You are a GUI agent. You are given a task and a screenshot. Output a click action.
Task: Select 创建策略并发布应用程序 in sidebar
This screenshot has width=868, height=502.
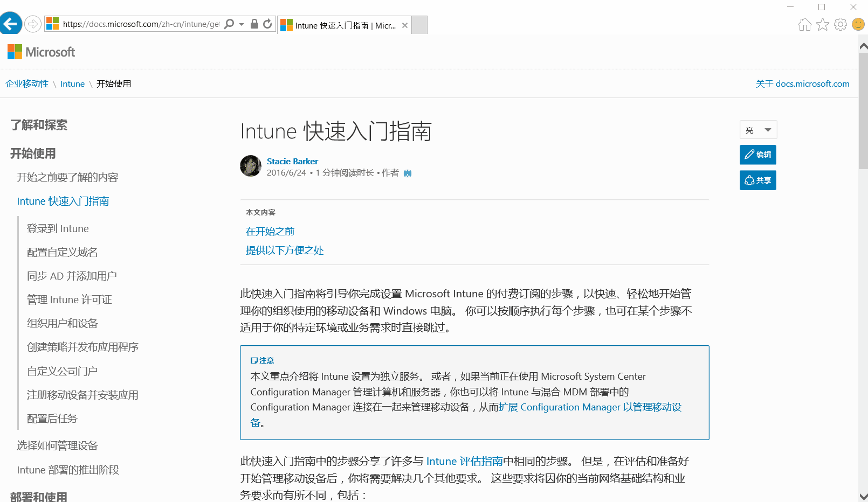point(82,347)
